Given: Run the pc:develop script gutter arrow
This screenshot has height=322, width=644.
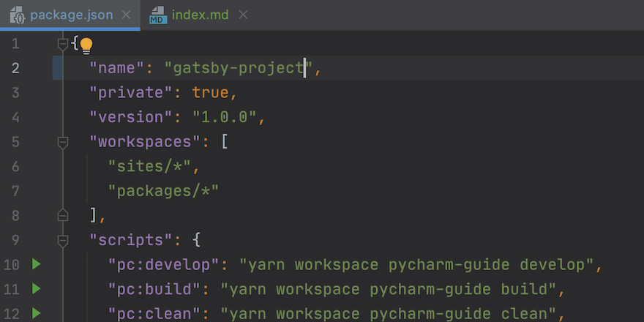Looking at the screenshot, I should click(37, 264).
